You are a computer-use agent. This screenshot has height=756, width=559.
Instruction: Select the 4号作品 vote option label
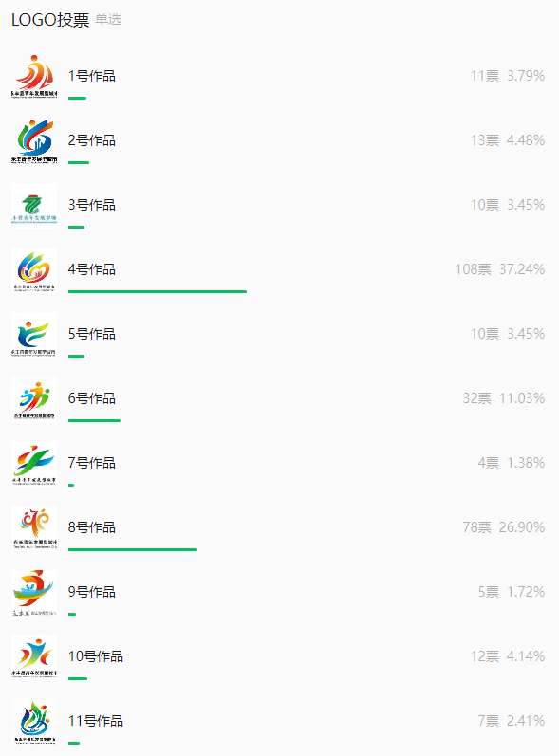point(92,269)
